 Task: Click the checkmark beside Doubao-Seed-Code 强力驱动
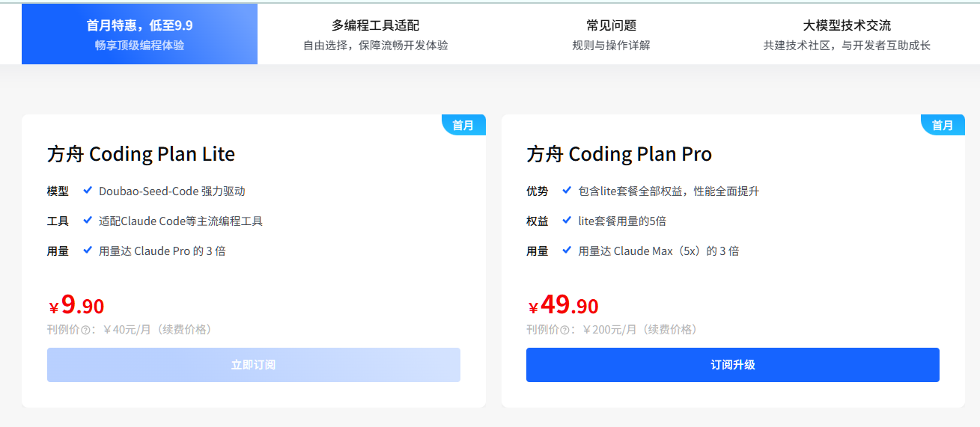coord(88,191)
